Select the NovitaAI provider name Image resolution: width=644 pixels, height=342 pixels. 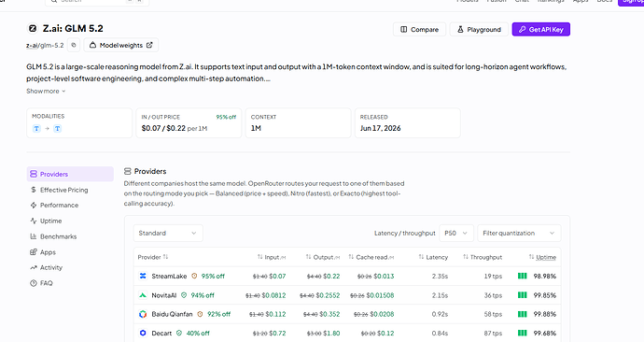(164, 295)
